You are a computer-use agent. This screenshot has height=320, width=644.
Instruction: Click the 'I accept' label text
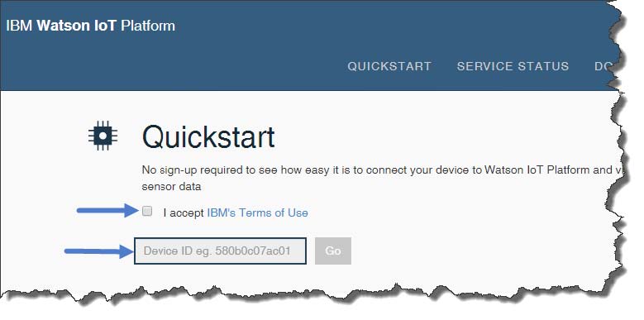point(184,213)
